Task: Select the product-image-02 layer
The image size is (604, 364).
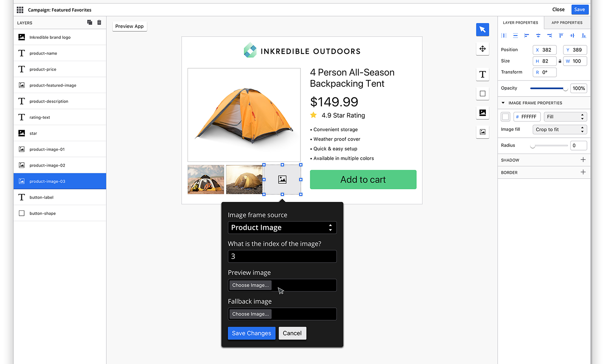Action: [60, 165]
